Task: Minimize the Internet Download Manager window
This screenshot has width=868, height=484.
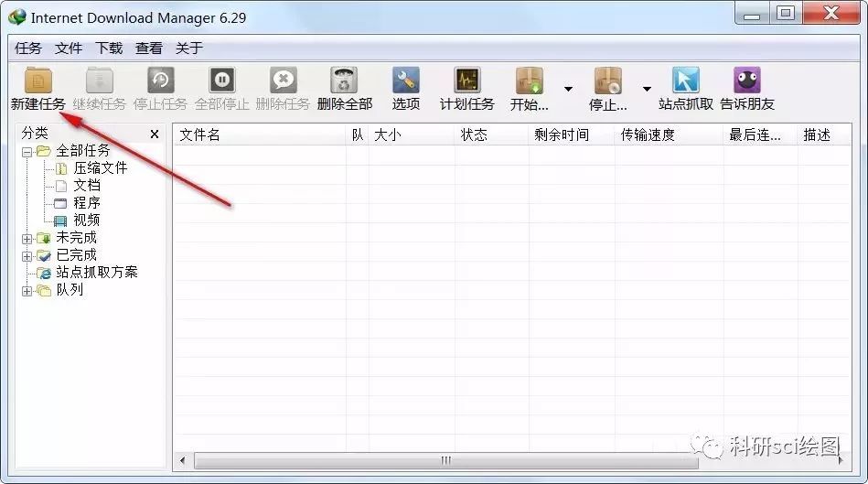Action: pos(752,12)
